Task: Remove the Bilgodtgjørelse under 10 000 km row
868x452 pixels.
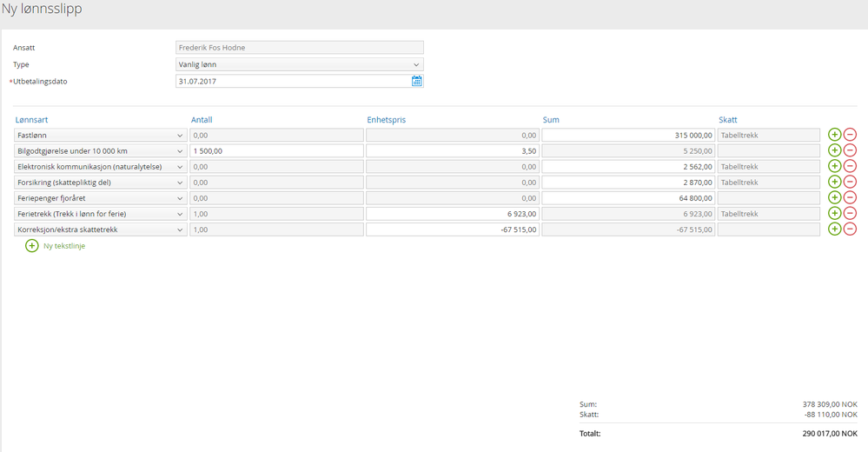Action: click(x=850, y=150)
